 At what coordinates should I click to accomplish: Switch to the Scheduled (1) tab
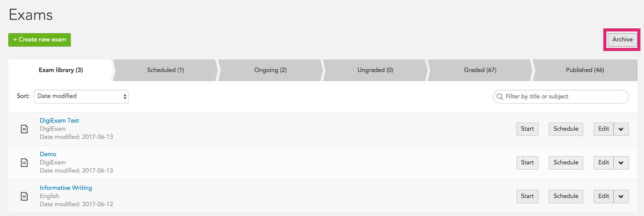[x=166, y=70]
